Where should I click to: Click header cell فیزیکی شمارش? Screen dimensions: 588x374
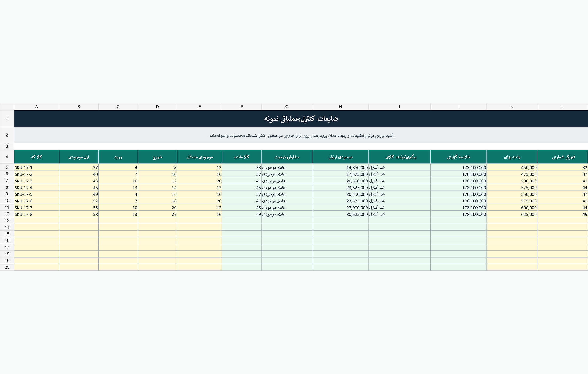563,157
